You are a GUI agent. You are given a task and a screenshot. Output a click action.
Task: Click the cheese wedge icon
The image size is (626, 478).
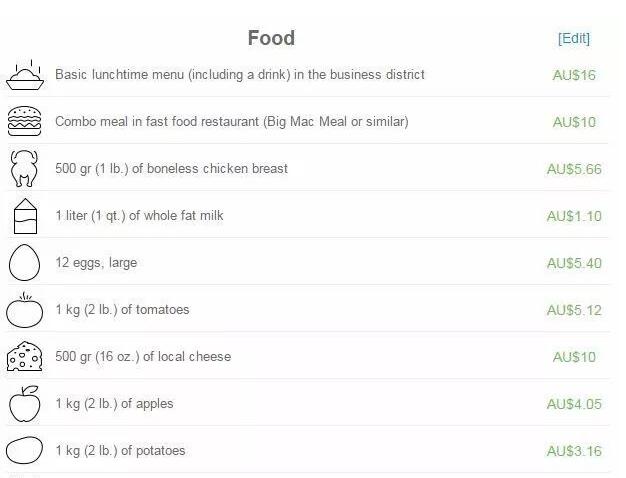coord(25,357)
